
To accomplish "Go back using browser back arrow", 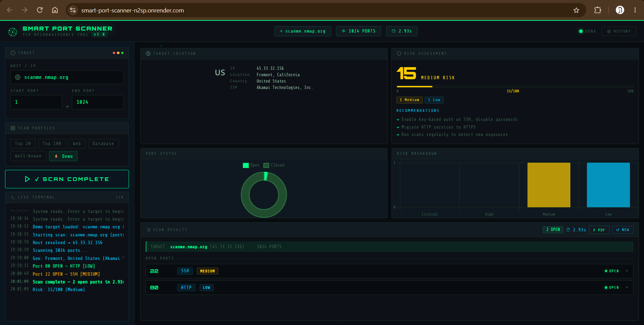I will point(10,10).
